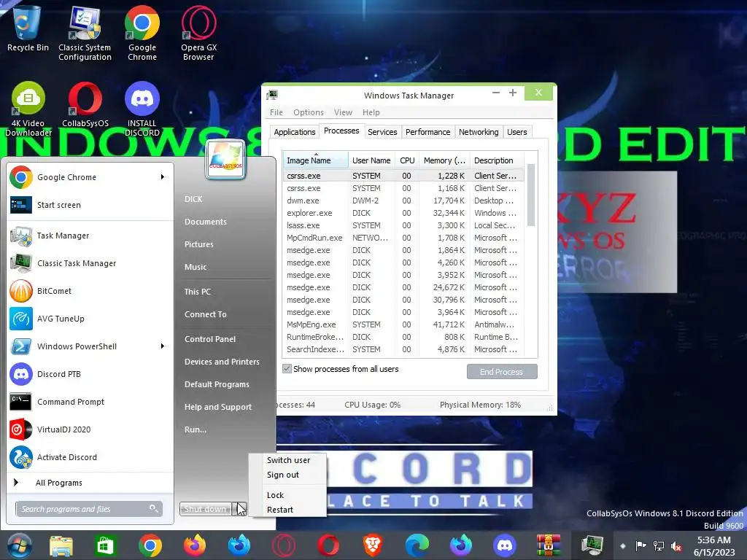This screenshot has width=747, height=560.
Task: Open File Explorer from the taskbar
Action: [x=61, y=545]
